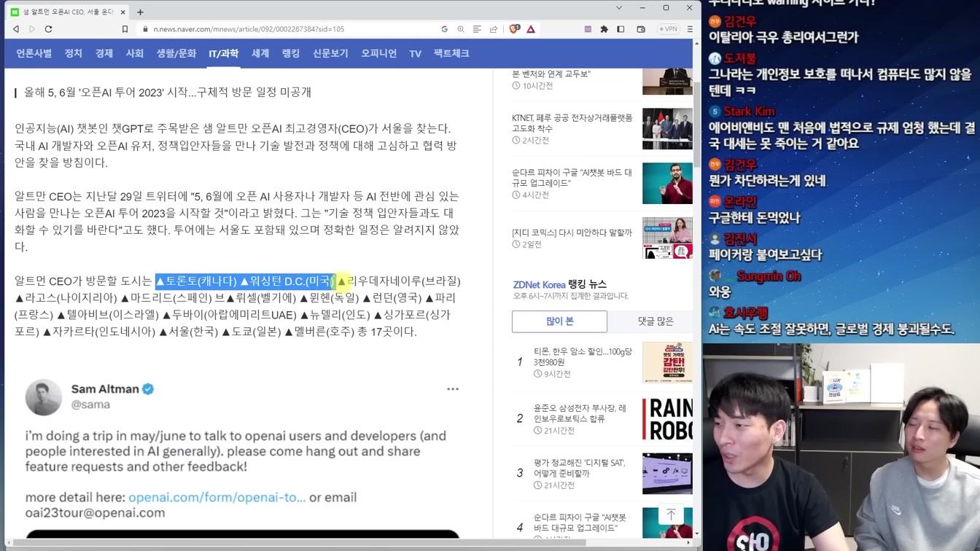Toggle the browser sidebar panel icon
Screen dimensions: 980x551
coord(621,29)
